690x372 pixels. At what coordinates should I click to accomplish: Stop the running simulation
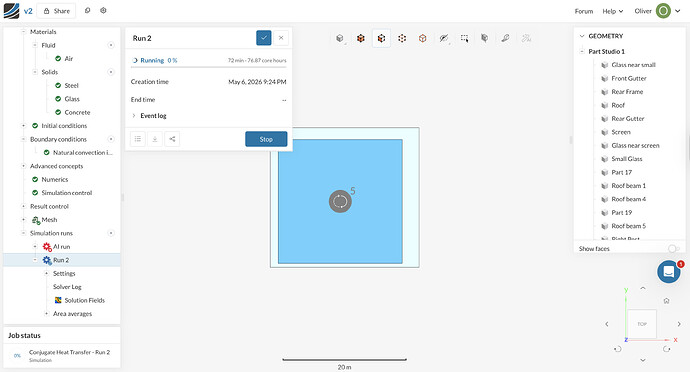[x=266, y=139]
